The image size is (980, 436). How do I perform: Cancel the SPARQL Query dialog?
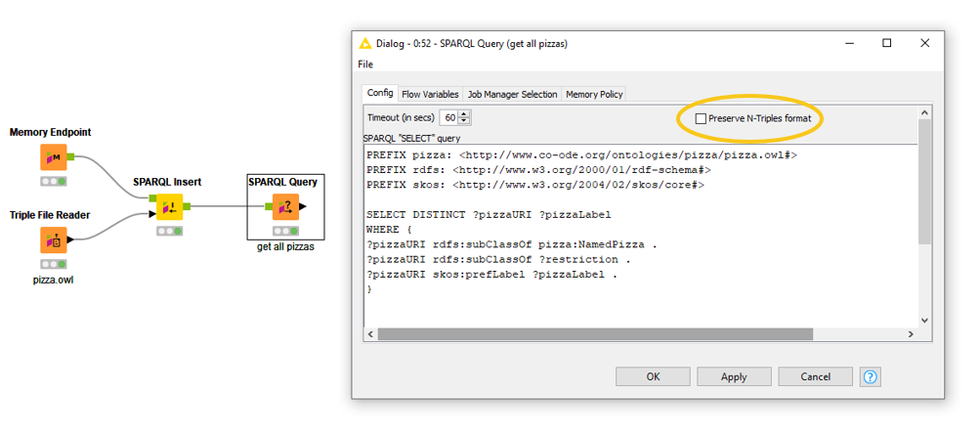815,376
